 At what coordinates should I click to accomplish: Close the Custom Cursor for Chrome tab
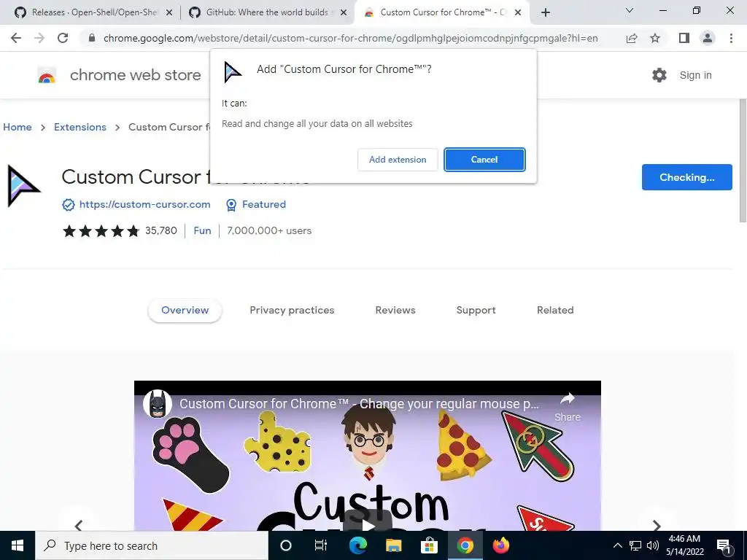pos(518,13)
